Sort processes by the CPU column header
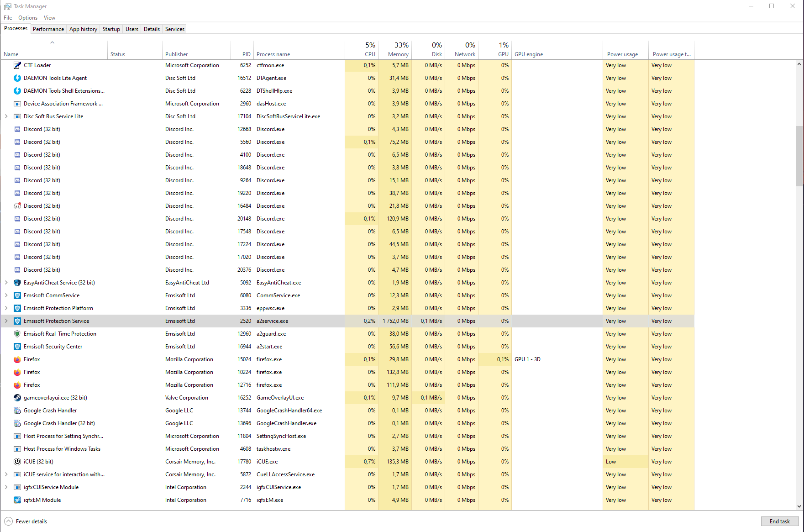Screen dimensions: 804x532 point(362,49)
